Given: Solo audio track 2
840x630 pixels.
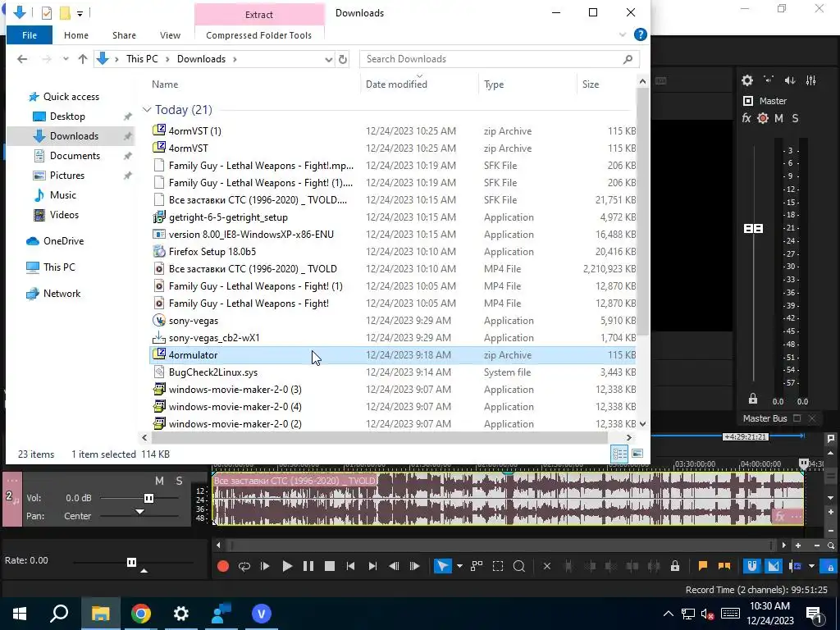Looking at the screenshot, I should coord(179,481).
